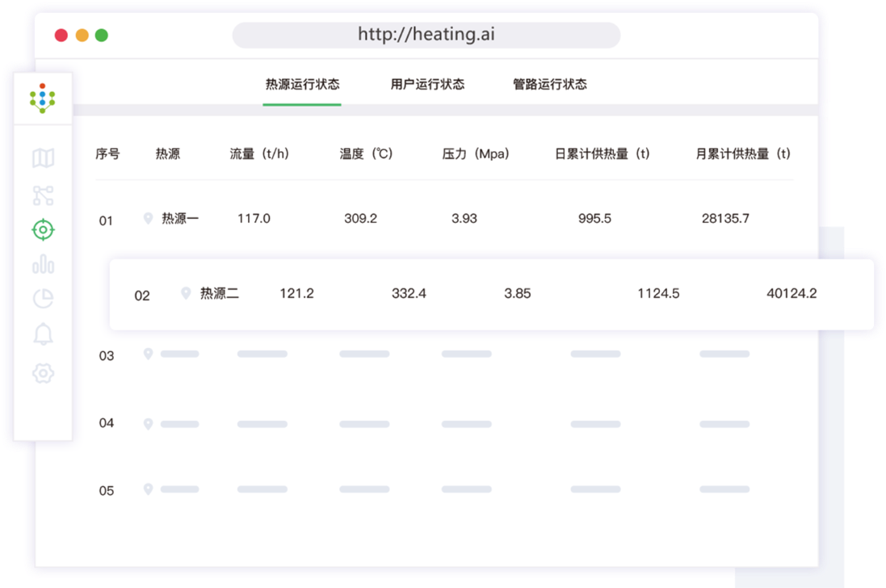
Task: Click the http://heating.ai address bar
Action: coord(426,35)
